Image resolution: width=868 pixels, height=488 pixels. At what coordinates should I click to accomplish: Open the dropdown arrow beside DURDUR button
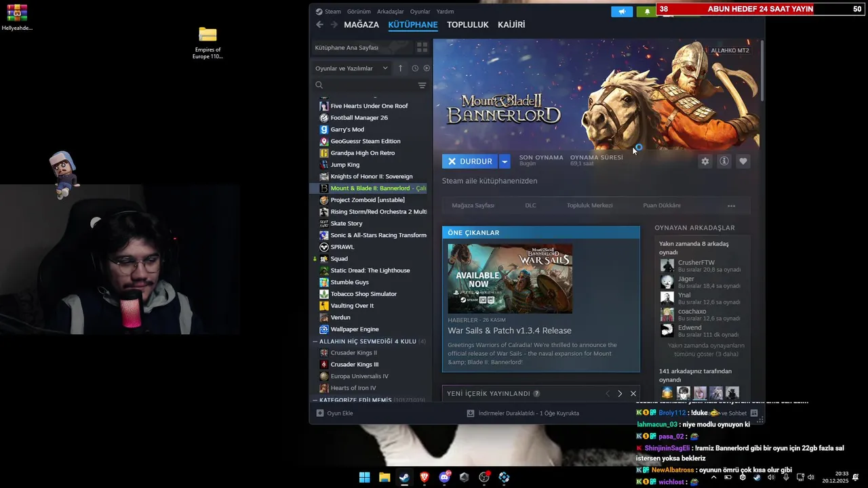tap(505, 161)
